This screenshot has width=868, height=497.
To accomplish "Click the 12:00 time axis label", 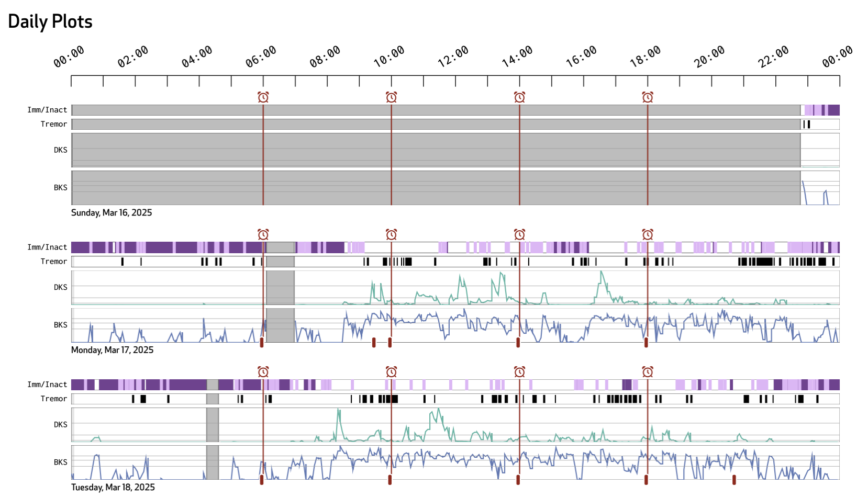I will [453, 57].
